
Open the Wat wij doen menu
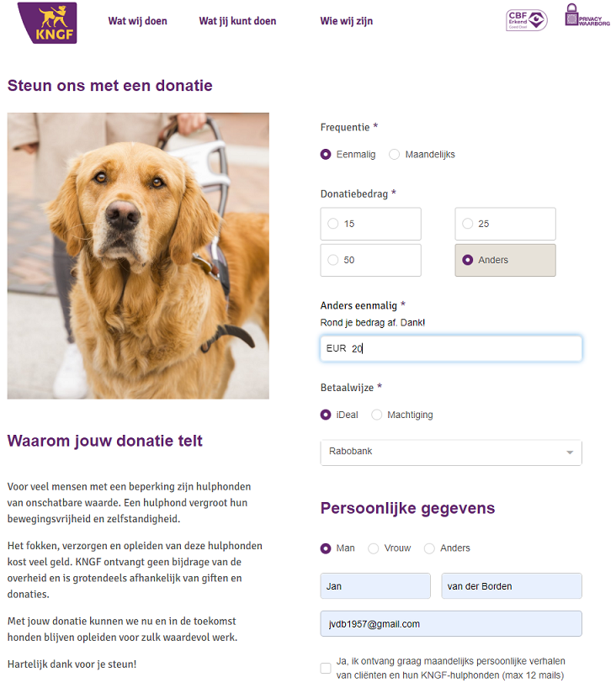(x=137, y=21)
